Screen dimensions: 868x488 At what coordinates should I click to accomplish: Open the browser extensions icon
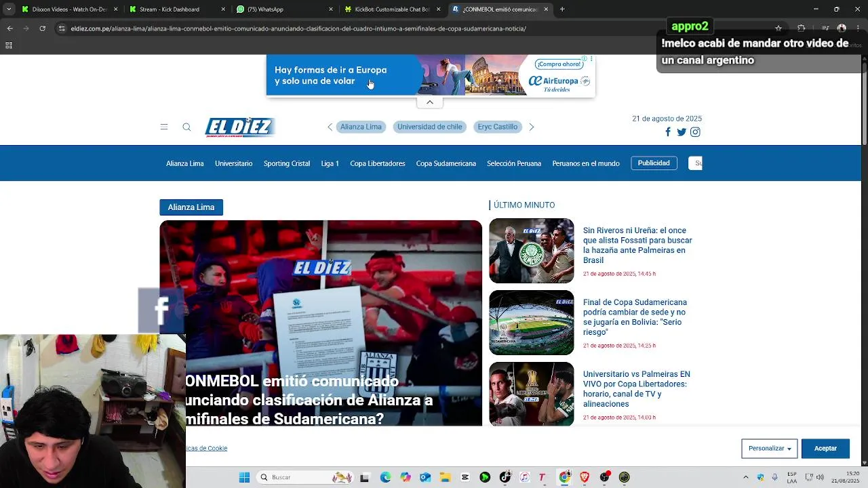802,28
